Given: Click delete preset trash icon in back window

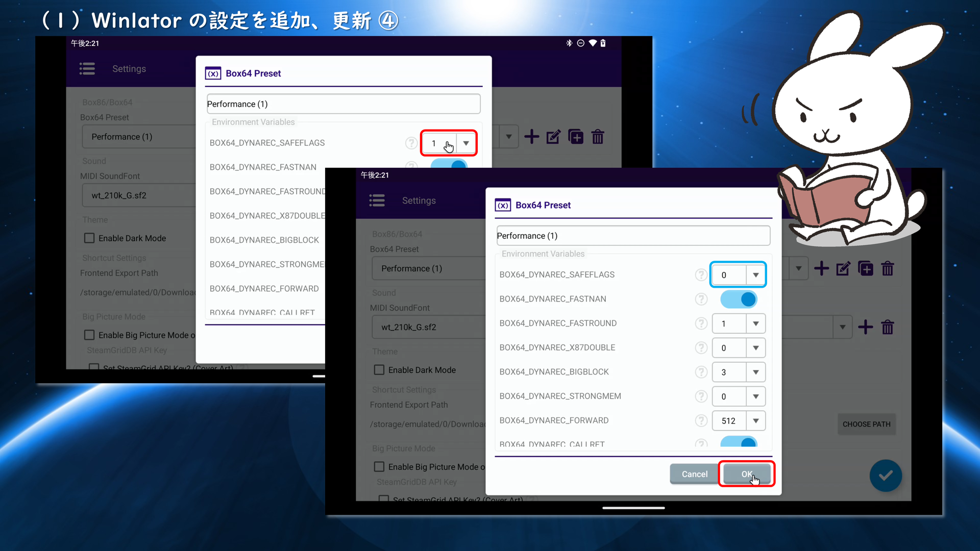Looking at the screenshot, I should click(598, 137).
